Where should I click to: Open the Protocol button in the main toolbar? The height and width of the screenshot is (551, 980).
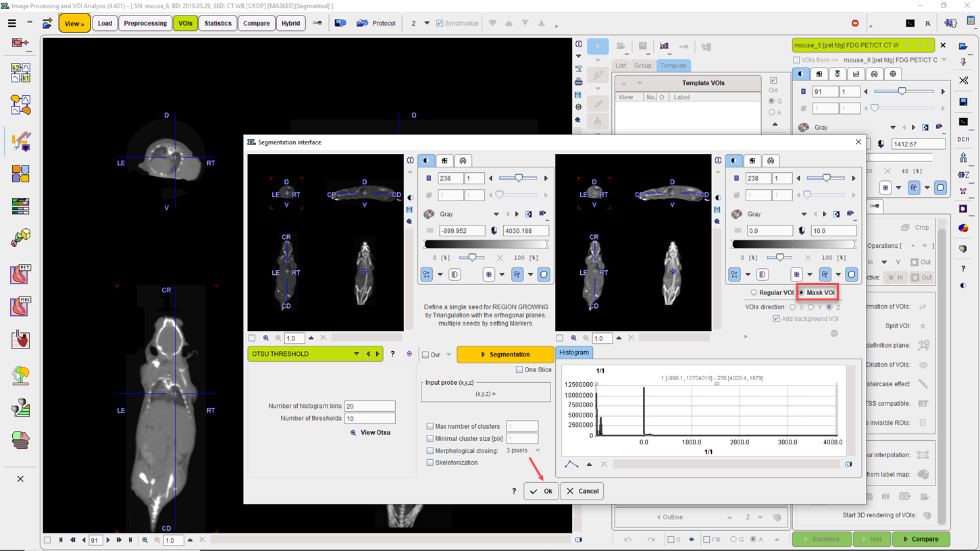(x=376, y=23)
